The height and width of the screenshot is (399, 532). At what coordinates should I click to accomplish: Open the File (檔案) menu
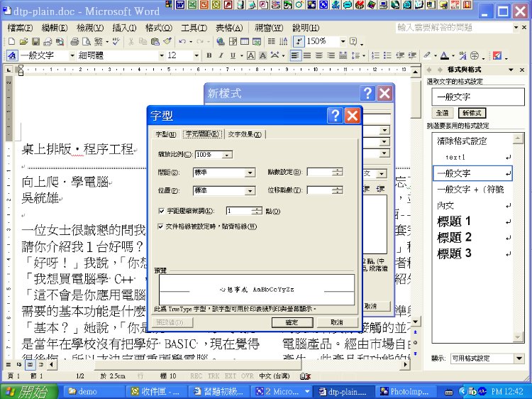(20, 28)
